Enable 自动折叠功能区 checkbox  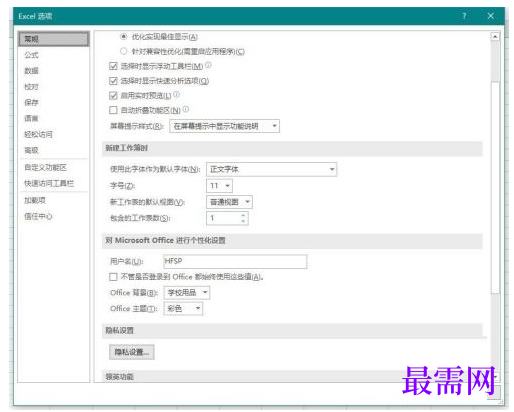click(x=113, y=110)
